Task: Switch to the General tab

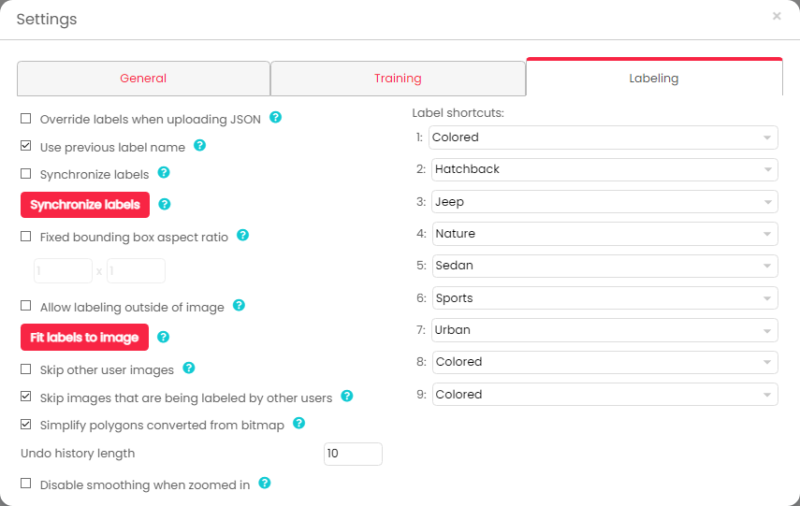Action: [143, 78]
